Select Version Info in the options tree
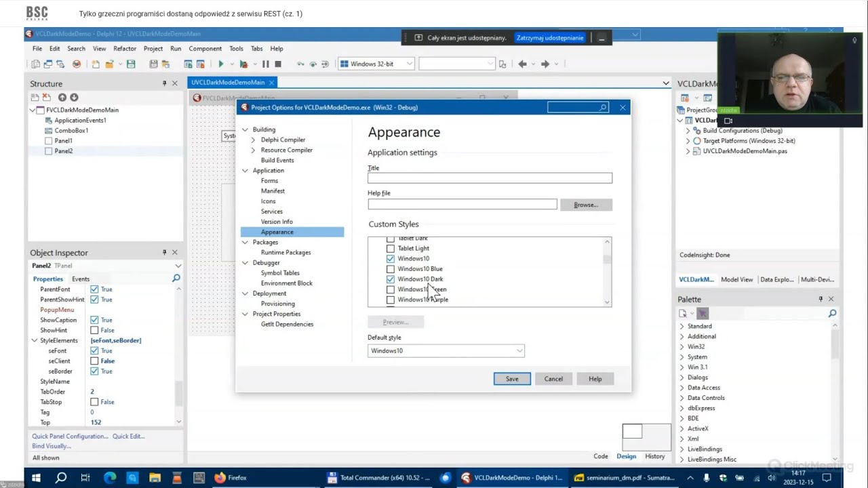This screenshot has height=488, width=868. pos(277,222)
